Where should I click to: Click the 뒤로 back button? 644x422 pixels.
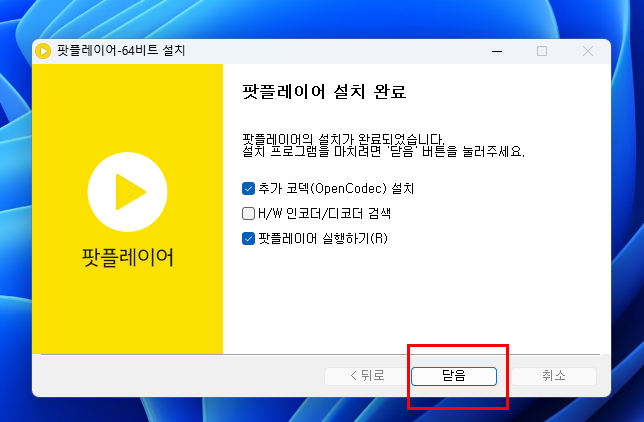pyautogui.click(x=367, y=376)
